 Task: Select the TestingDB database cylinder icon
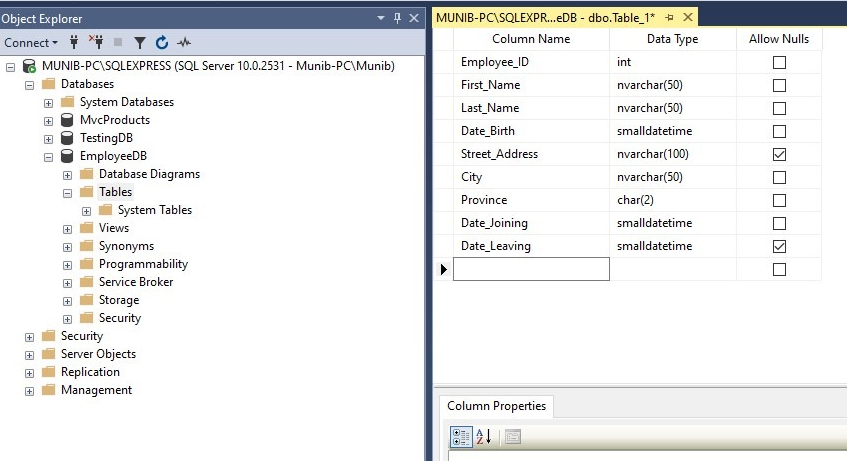(67, 138)
